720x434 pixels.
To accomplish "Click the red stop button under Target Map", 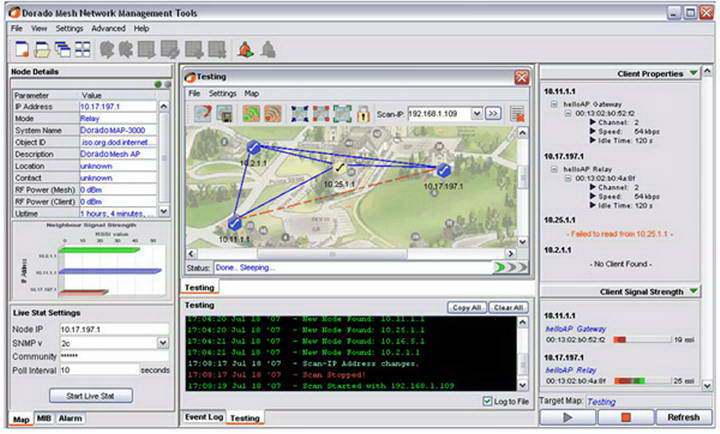I will 625,417.
